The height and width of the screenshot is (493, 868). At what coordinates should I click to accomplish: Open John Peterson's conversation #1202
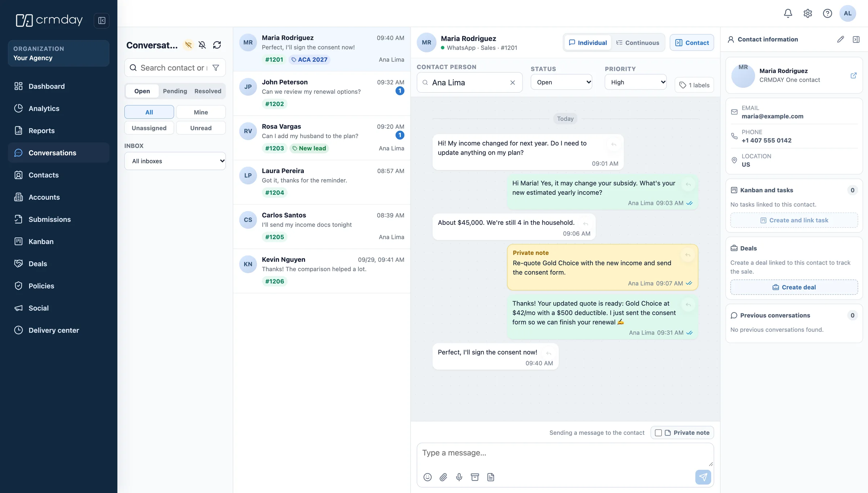click(x=322, y=93)
